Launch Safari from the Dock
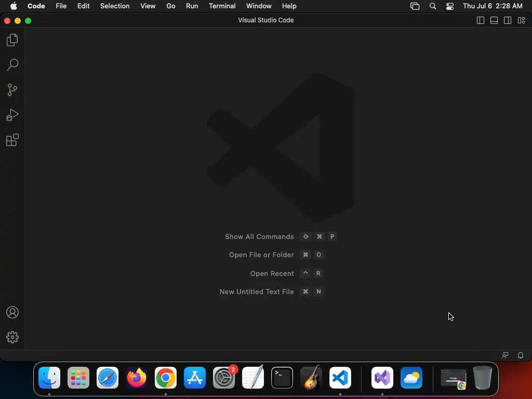 108,378
